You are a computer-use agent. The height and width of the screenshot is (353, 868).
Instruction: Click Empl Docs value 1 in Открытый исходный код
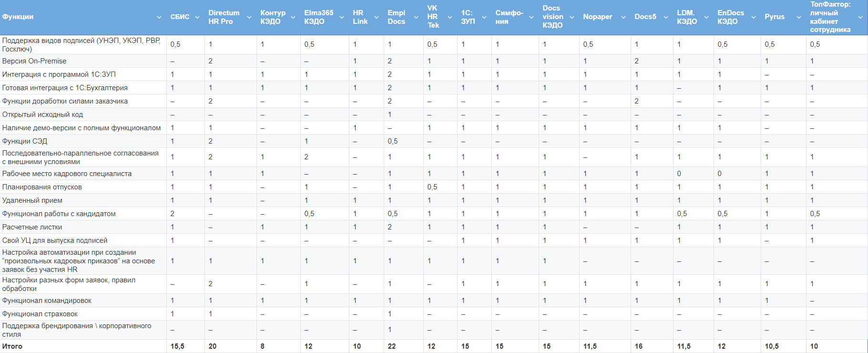pos(390,114)
